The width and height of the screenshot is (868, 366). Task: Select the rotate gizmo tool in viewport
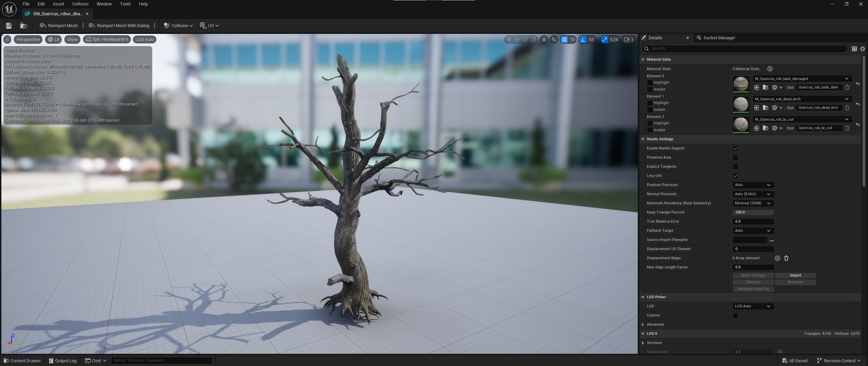[525, 40]
